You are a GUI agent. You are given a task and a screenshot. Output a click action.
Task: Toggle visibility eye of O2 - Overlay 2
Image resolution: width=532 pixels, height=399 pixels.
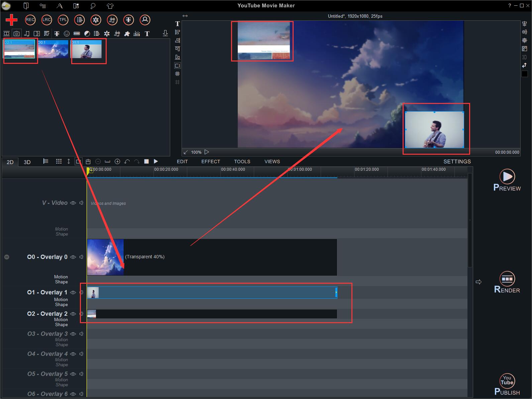tap(73, 314)
